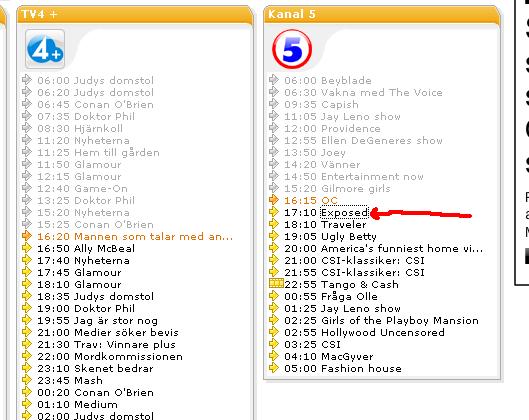The width and height of the screenshot is (529, 420).
Task: Click the arrow icon beside 01:10 Medium
Action: pyautogui.click(x=27, y=404)
